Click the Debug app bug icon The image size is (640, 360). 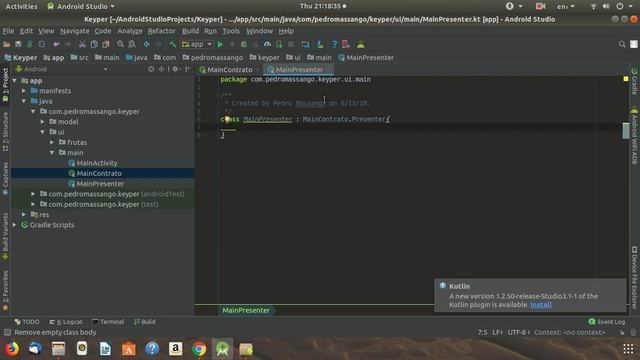244,44
